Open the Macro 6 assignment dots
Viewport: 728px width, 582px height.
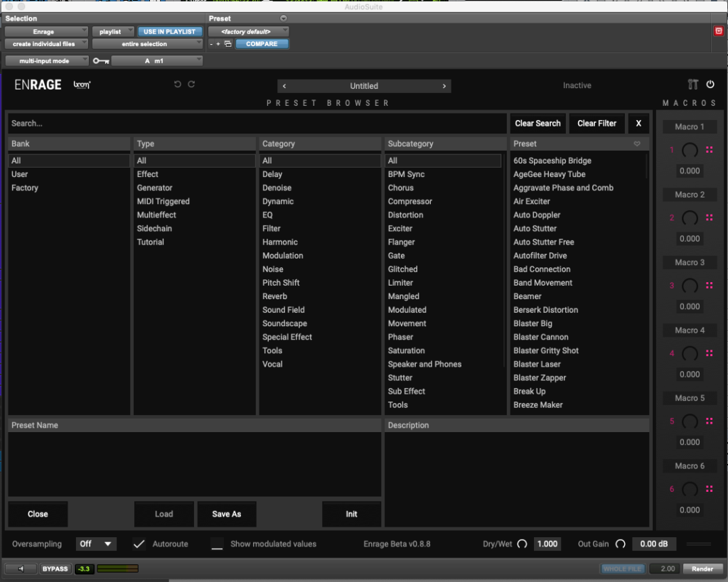click(x=710, y=488)
